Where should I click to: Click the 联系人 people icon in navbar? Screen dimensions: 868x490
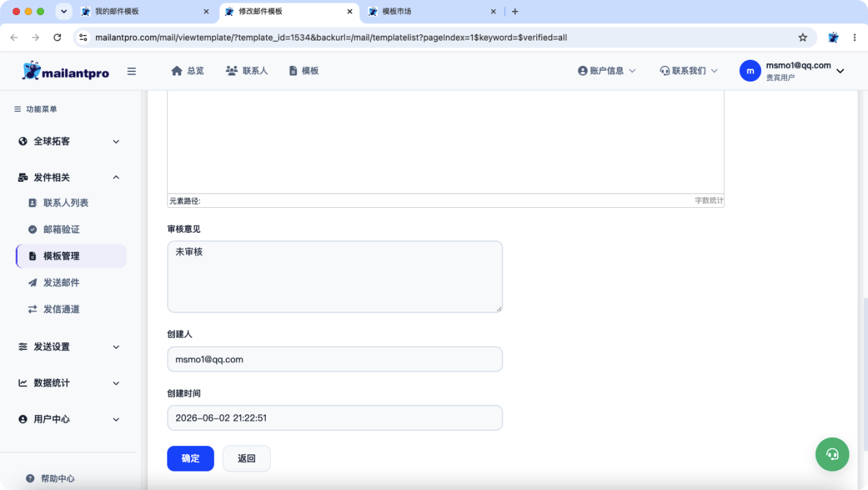[232, 71]
